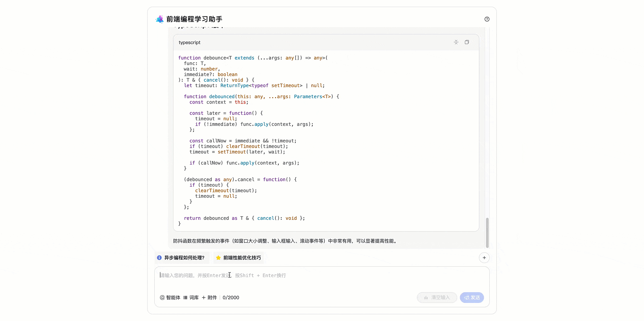
Task: Copy the typescript code snippet
Action: tap(467, 42)
